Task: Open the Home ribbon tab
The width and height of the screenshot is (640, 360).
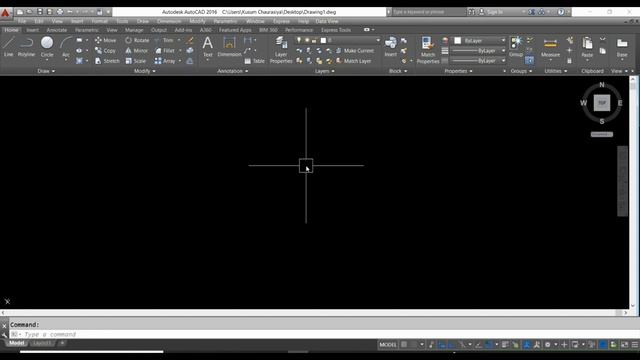Action: (11, 30)
